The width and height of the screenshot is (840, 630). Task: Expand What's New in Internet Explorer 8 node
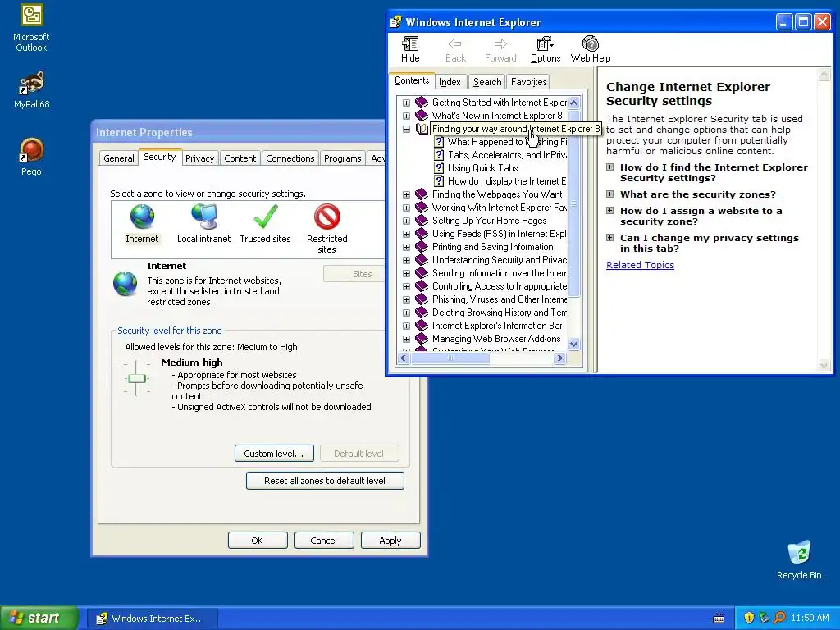pyautogui.click(x=406, y=116)
